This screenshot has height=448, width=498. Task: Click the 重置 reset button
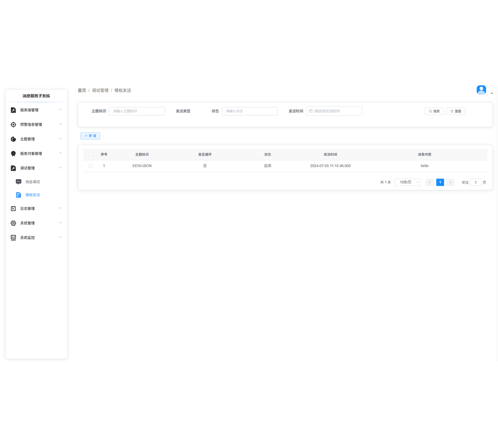[x=456, y=111]
